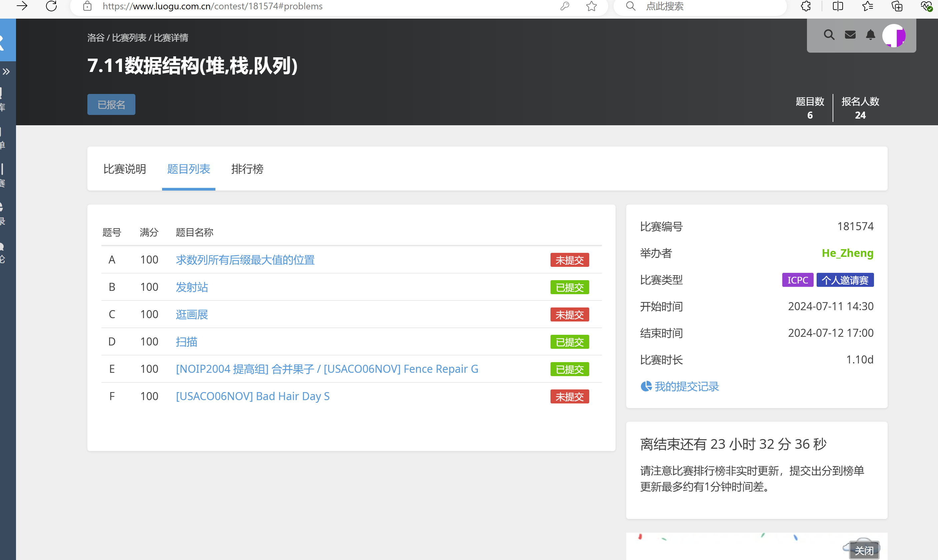Switch to the 比赛说明 tab
This screenshot has width=938, height=560.
pos(125,169)
